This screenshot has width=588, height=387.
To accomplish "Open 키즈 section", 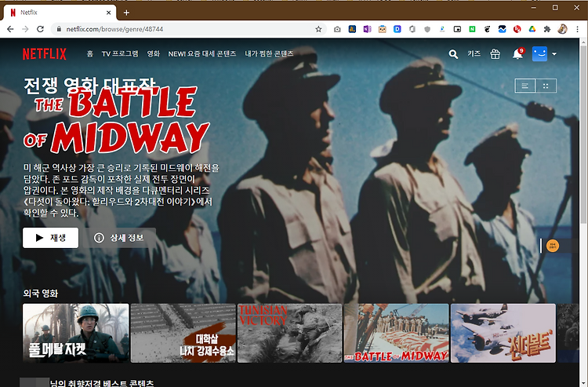I will (474, 53).
